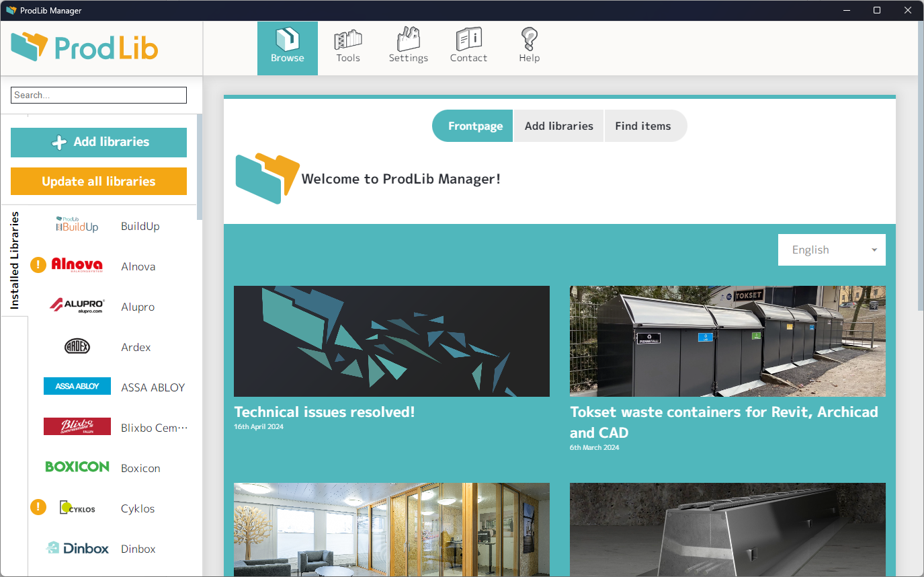This screenshot has height=577, width=924.
Task: Click the Dinbox library logo
Action: [77, 548]
